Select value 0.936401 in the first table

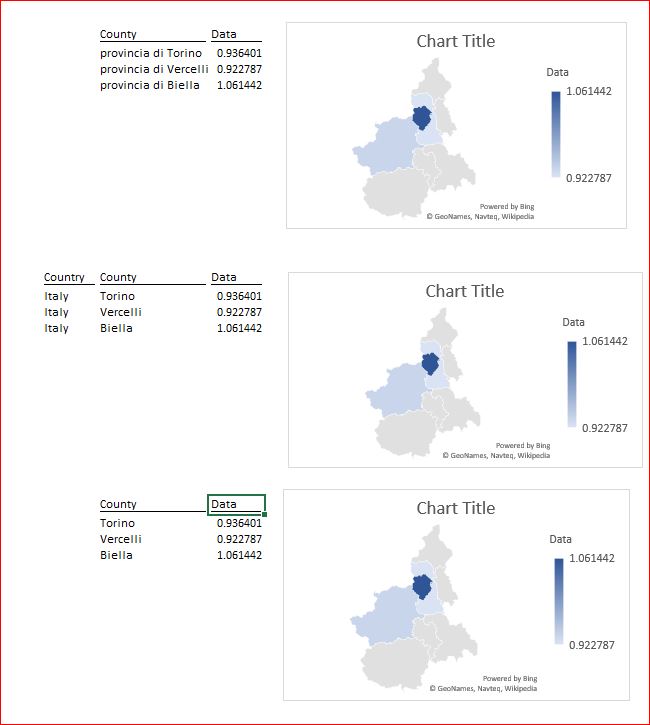click(x=239, y=53)
